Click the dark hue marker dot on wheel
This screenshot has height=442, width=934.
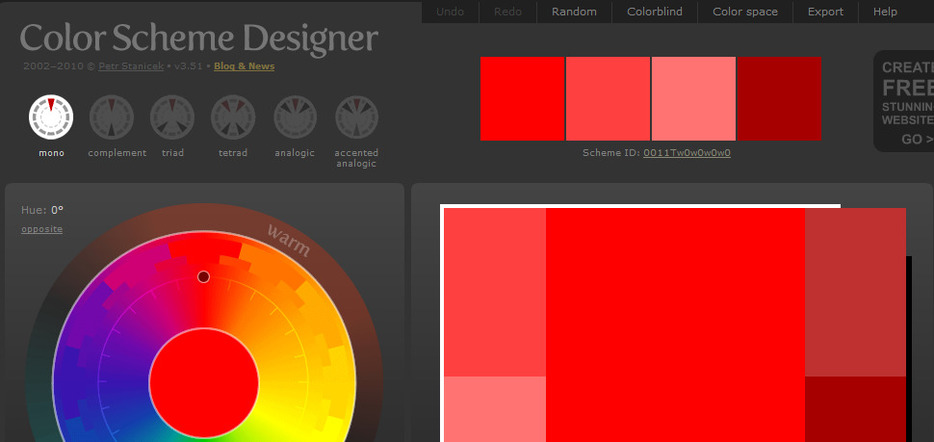(x=203, y=276)
